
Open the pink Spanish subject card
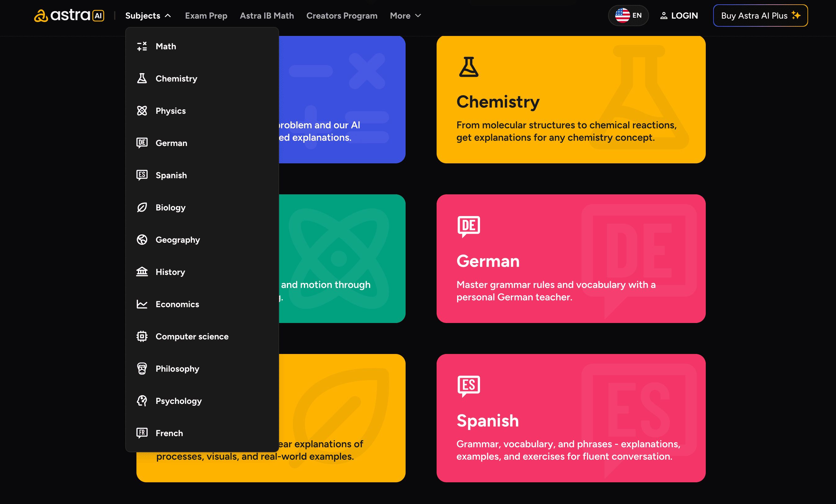571,418
